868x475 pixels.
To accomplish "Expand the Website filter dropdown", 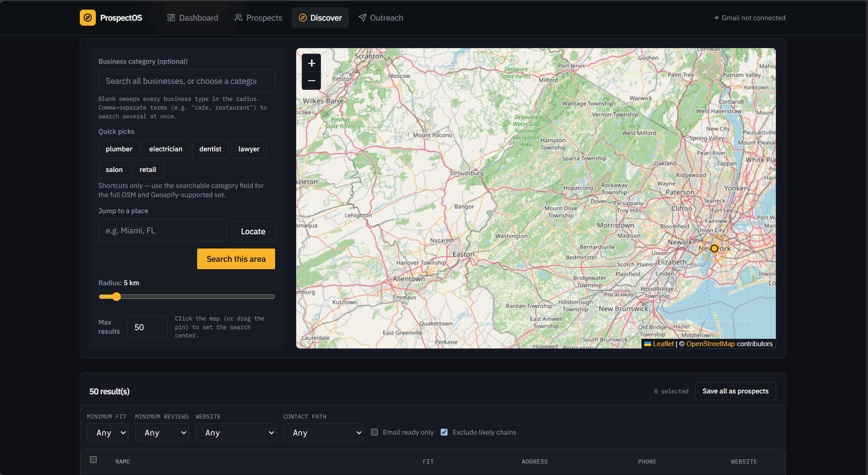I will tap(236, 432).
